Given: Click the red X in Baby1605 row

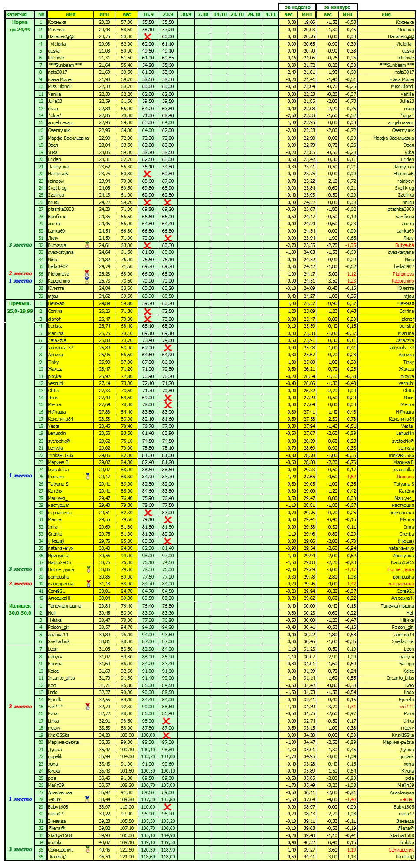Looking at the screenshot, I should (167, 807).
